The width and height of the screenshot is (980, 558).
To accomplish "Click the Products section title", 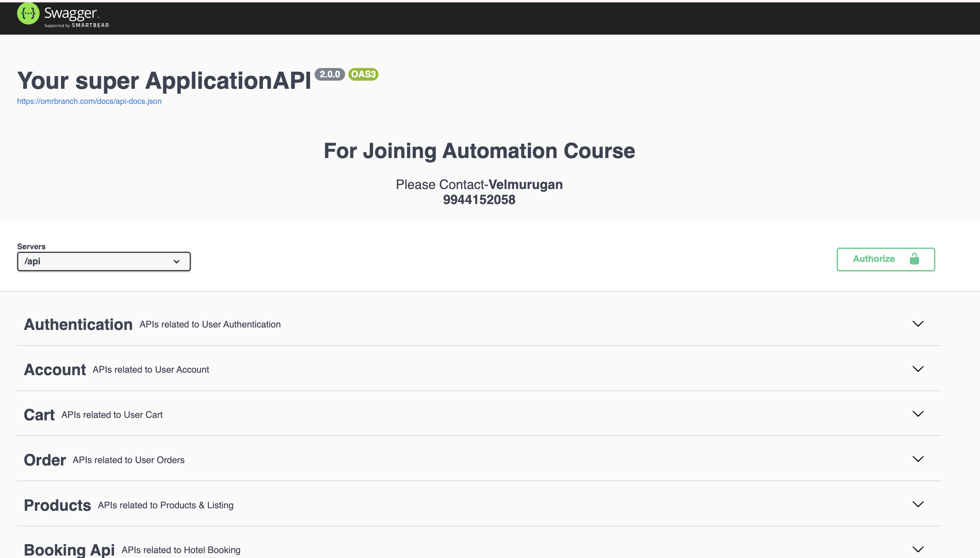I will [57, 505].
